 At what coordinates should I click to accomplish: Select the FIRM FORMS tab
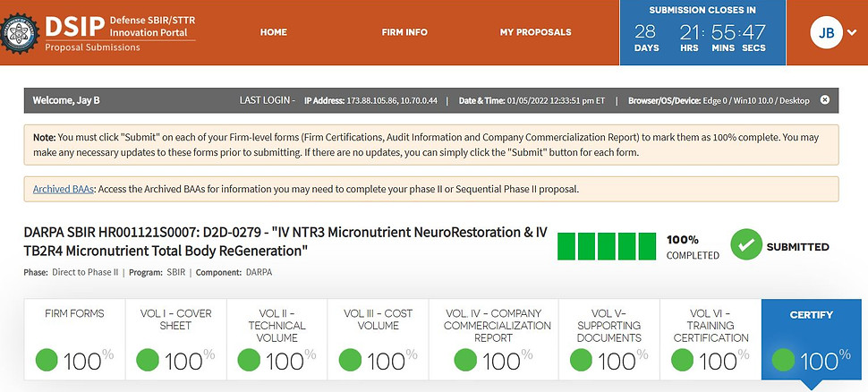[x=74, y=339]
